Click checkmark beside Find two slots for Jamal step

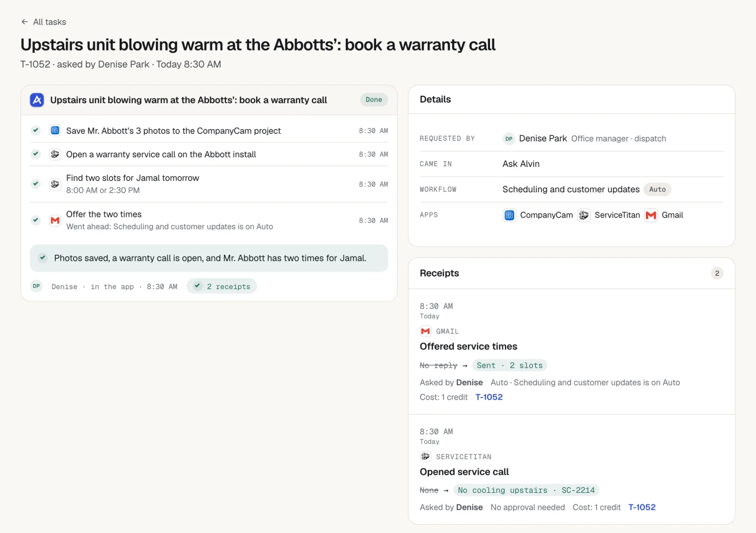tap(36, 184)
